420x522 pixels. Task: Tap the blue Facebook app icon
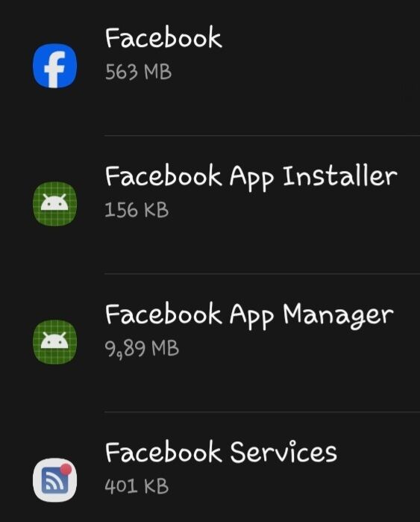click(x=55, y=66)
